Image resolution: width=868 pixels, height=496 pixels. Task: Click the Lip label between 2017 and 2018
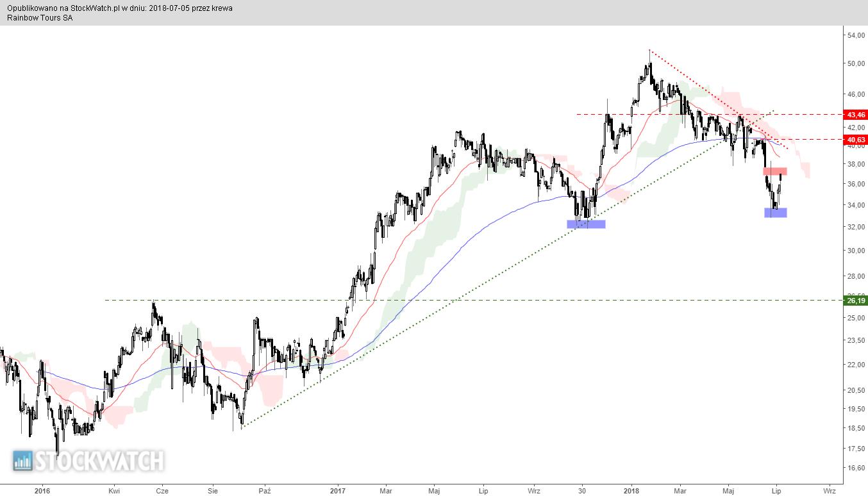[x=483, y=492]
